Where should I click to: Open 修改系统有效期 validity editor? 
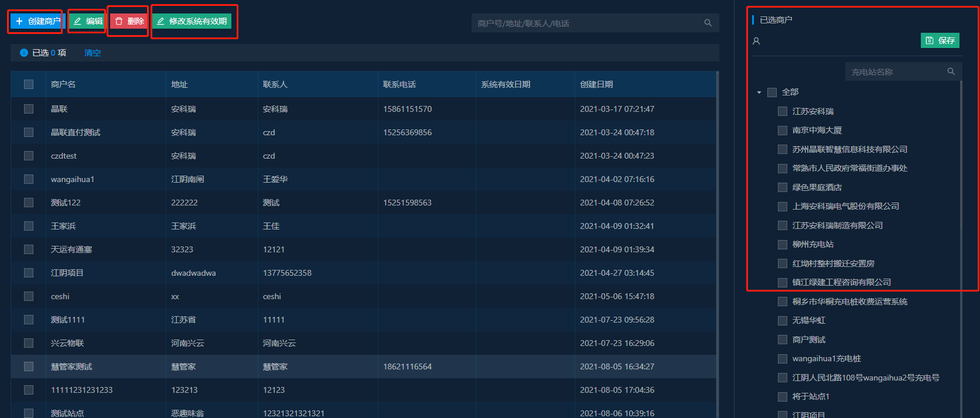[x=192, y=21]
